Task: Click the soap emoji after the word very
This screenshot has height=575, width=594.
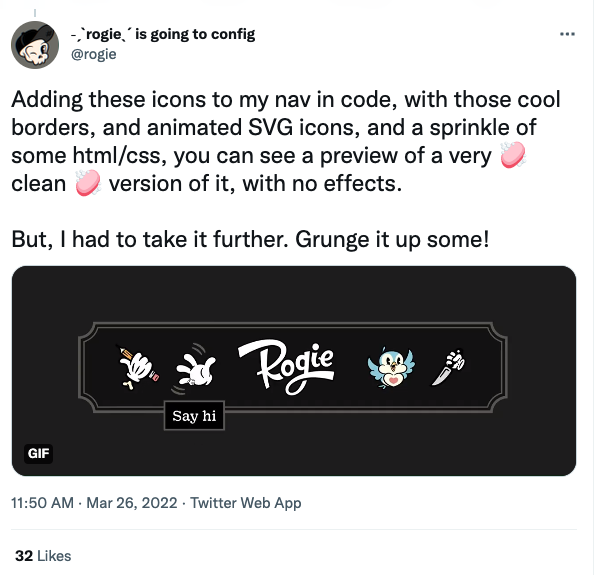Action: pyautogui.click(x=513, y=155)
